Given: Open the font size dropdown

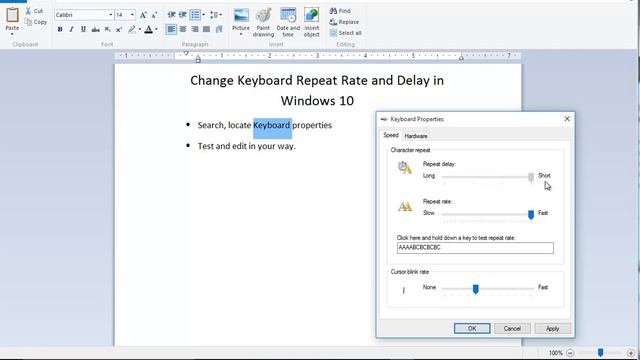Looking at the screenshot, I should pyautogui.click(x=132, y=15).
